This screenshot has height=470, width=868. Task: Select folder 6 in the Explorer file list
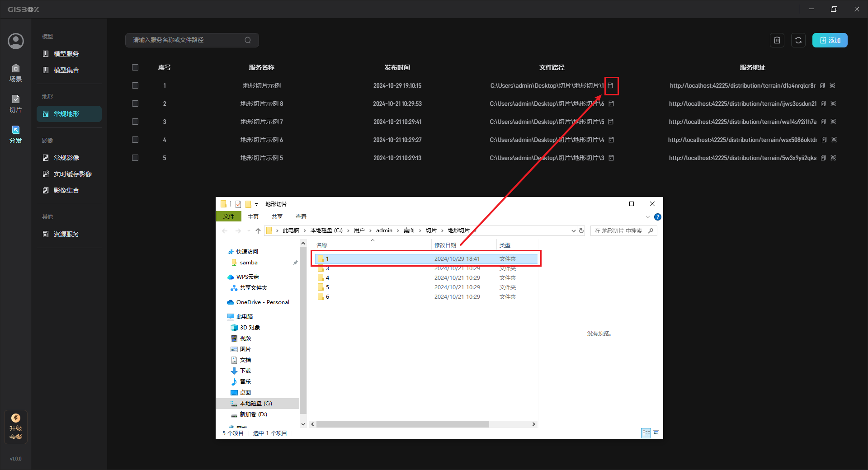426,297
